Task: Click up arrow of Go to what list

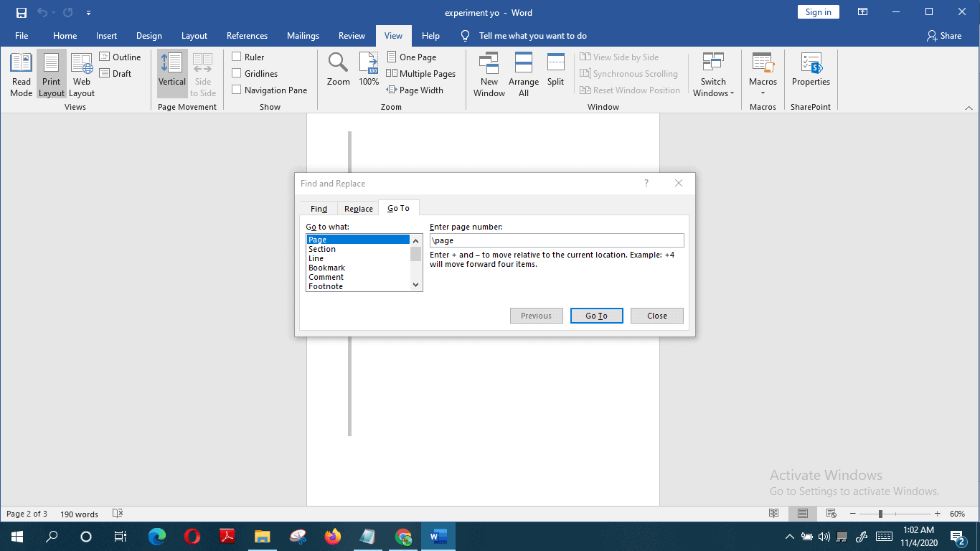Action: pyautogui.click(x=416, y=241)
